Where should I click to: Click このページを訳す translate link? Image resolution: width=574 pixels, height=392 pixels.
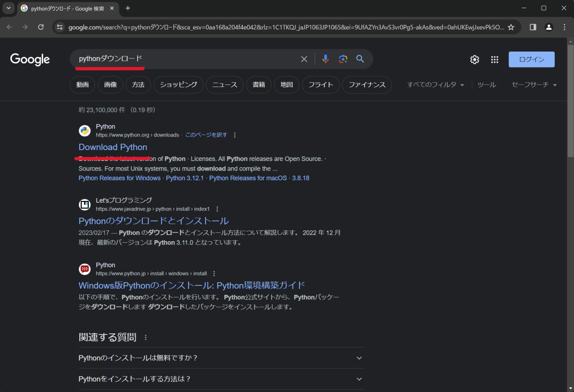tap(206, 135)
